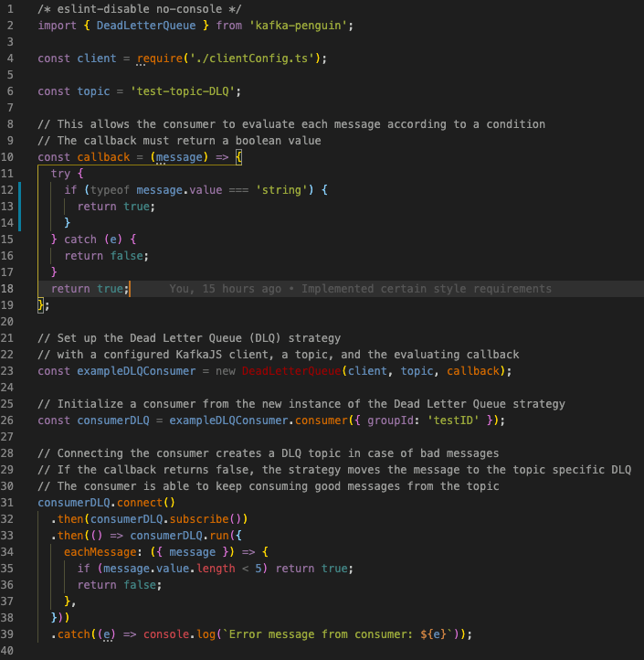Click 'console' on line 39
644x660 pixels.
click(166, 634)
